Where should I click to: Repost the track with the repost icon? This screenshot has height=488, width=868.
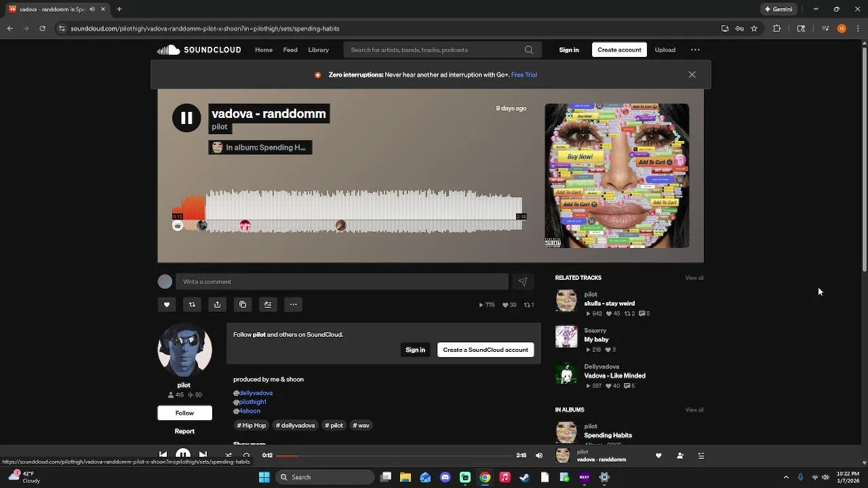pos(192,305)
